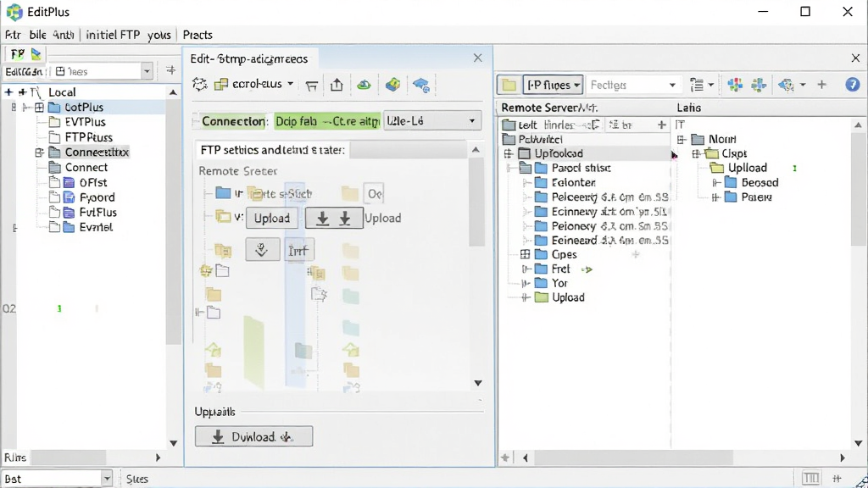Expand the CotPlus tree node

coord(39,108)
